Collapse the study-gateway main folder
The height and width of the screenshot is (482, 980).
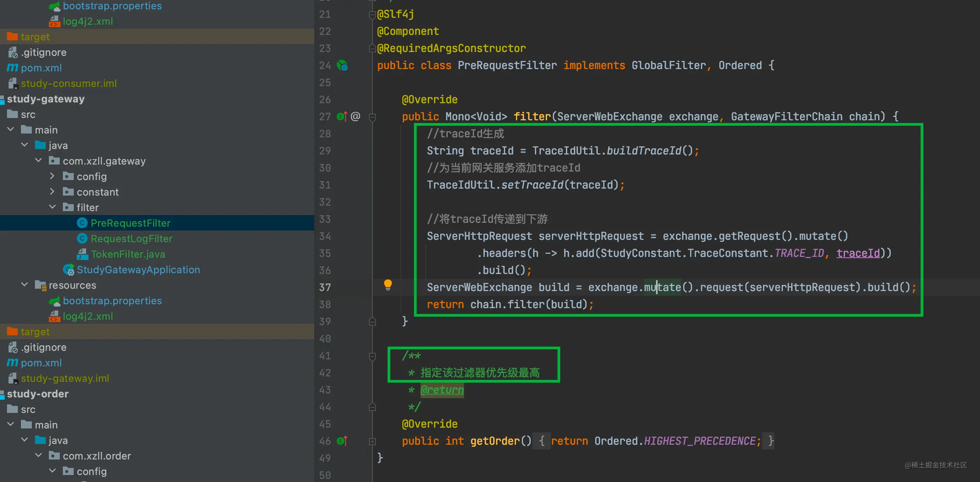[x=11, y=129]
